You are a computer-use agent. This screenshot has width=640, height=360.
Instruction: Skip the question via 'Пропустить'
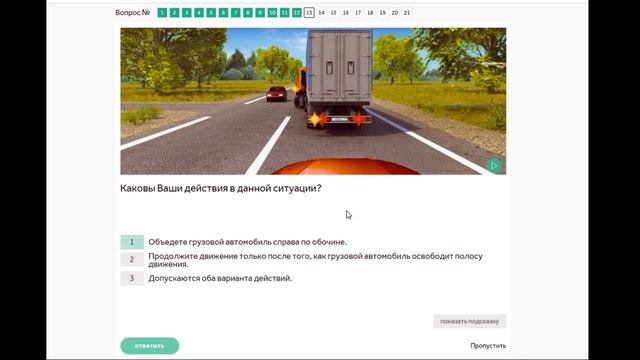(x=488, y=346)
